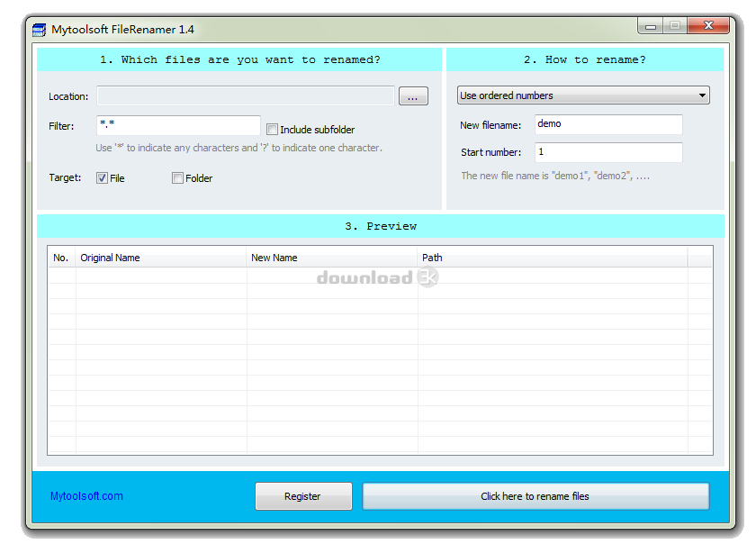Click the New filename field
Image resolution: width=756 pixels, height=553 pixels.
pyautogui.click(x=608, y=124)
